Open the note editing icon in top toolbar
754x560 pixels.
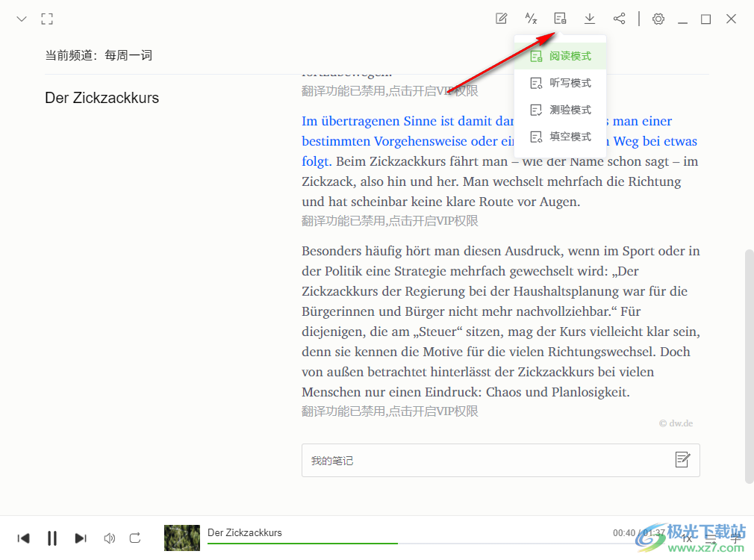click(x=502, y=19)
